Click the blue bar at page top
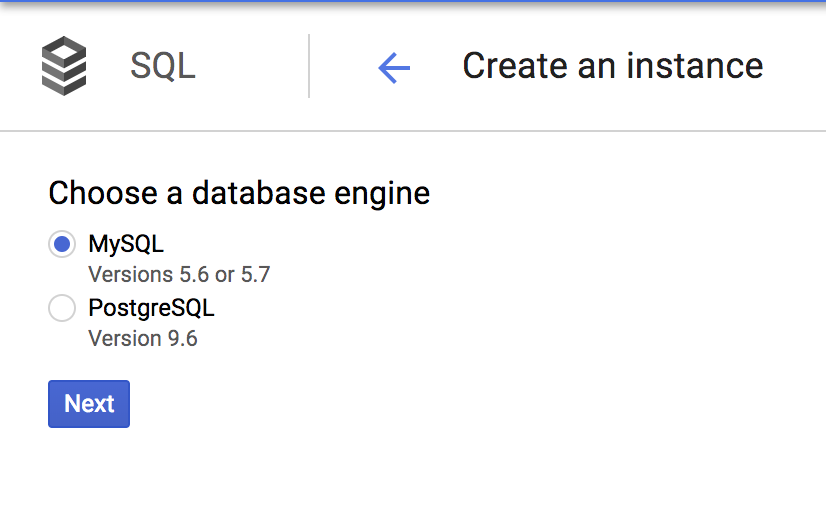Screen dimensions: 826x528 (413, 2)
